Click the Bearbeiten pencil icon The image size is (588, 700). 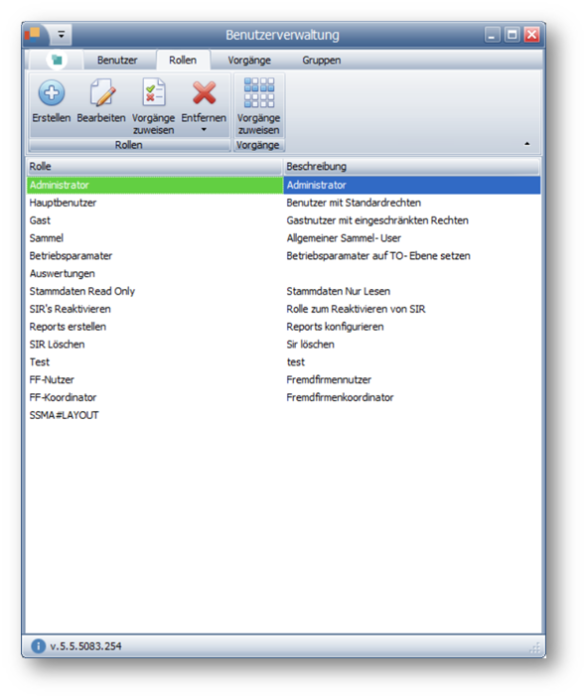pos(102,93)
